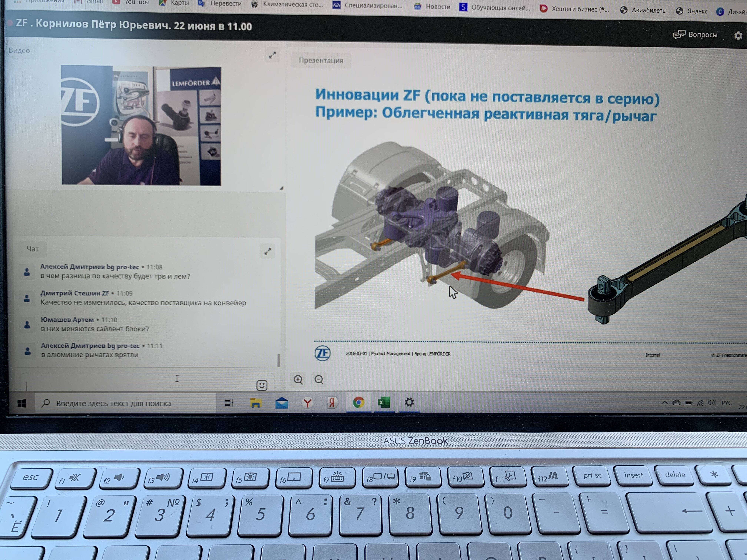Open the Windows Start menu
Image resolution: width=747 pixels, height=560 pixels.
(22, 403)
